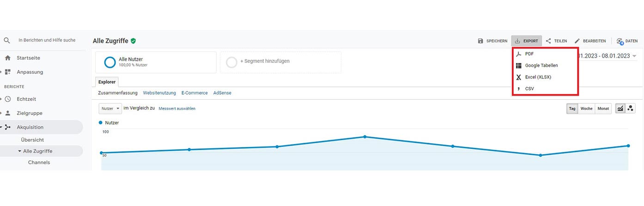Click the Akquisition branching icon
Viewport: 644px width, 206px height.
(7, 127)
